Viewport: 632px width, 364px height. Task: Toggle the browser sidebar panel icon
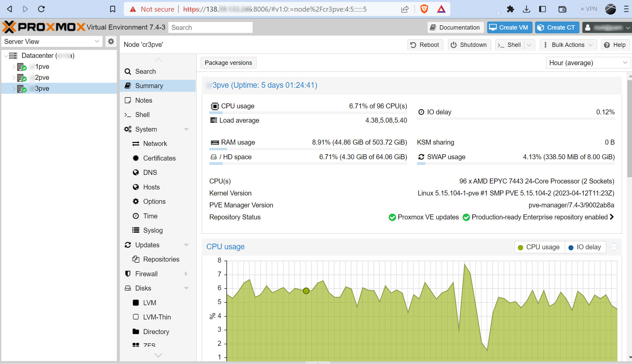pos(542,9)
